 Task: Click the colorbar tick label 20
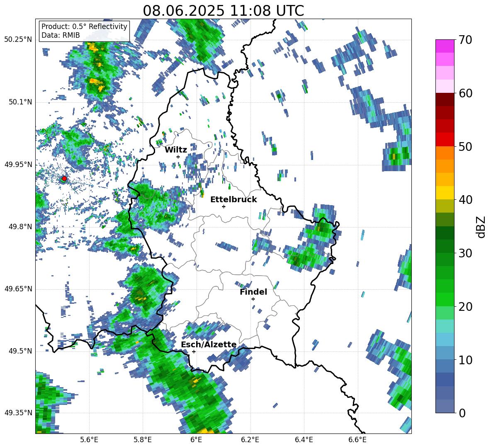465,307
